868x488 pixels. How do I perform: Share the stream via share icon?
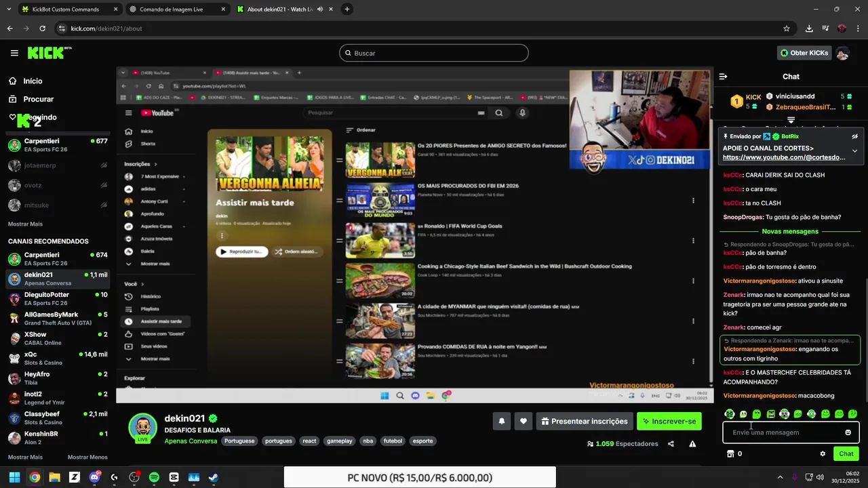coord(671,444)
